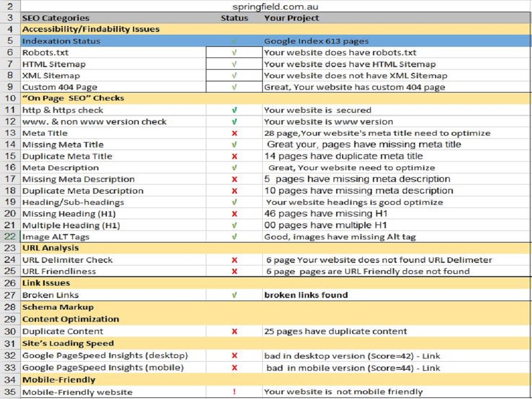Select the 'Status' header cell

234,18
